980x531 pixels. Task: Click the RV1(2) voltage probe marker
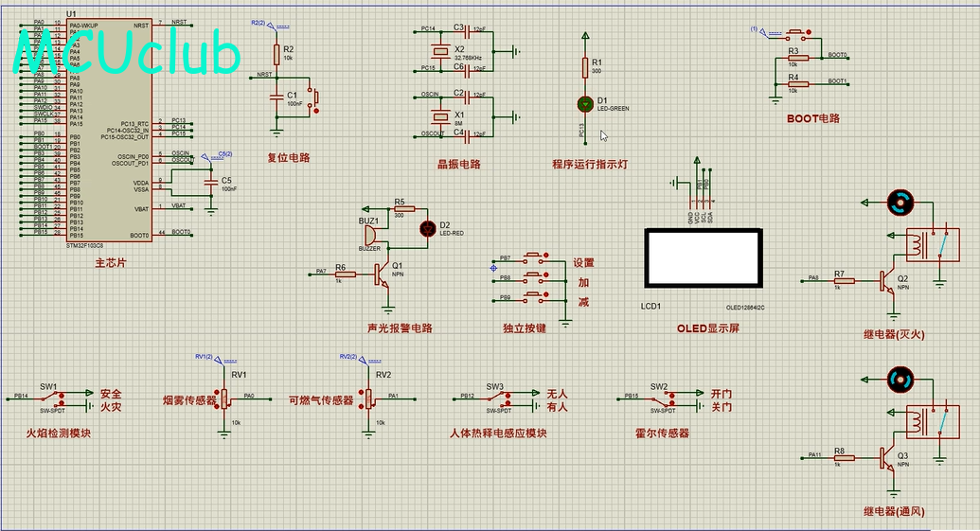point(214,358)
